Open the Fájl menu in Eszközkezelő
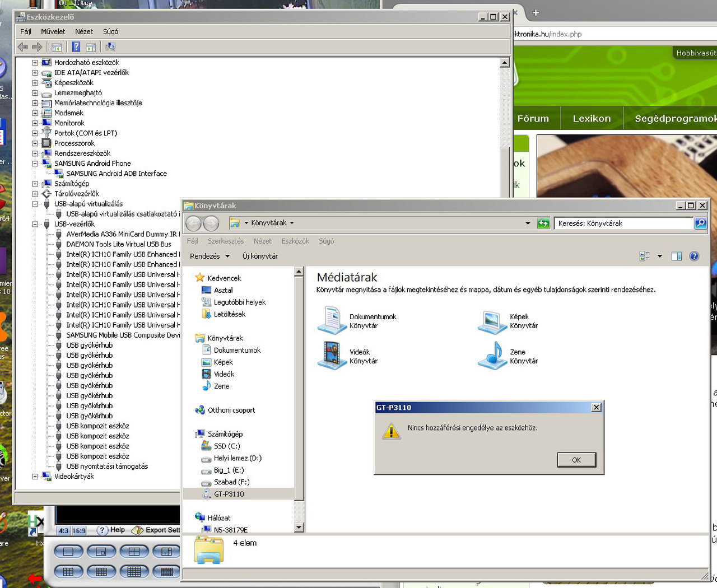Screen dimensions: 717x588 (x=26, y=32)
